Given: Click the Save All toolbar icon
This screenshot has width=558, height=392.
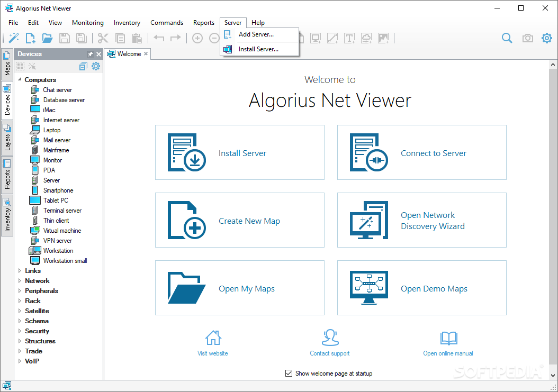Looking at the screenshot, I should pos(82,38).
